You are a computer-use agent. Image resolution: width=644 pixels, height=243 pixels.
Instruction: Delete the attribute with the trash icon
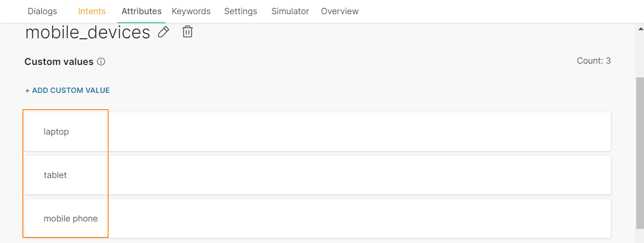click(x=187, y=32)
